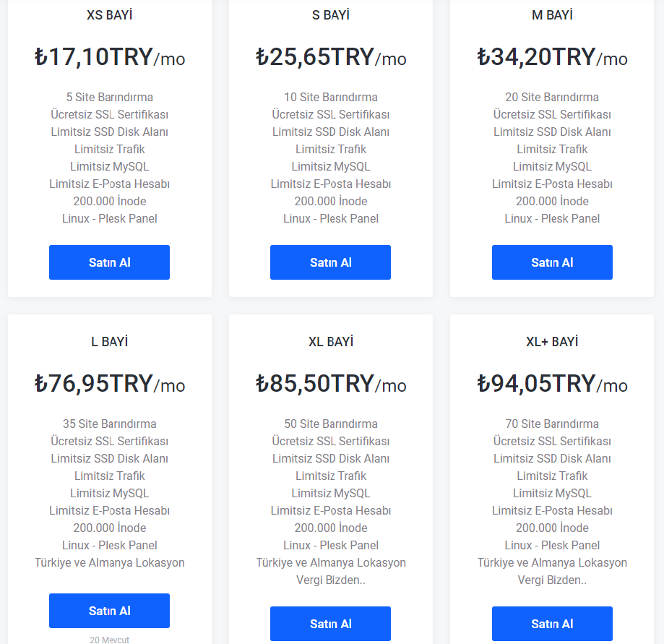Order the XL BAYİ plan
Viewport: 664px width, 644px height.
[x=330, y=624]
